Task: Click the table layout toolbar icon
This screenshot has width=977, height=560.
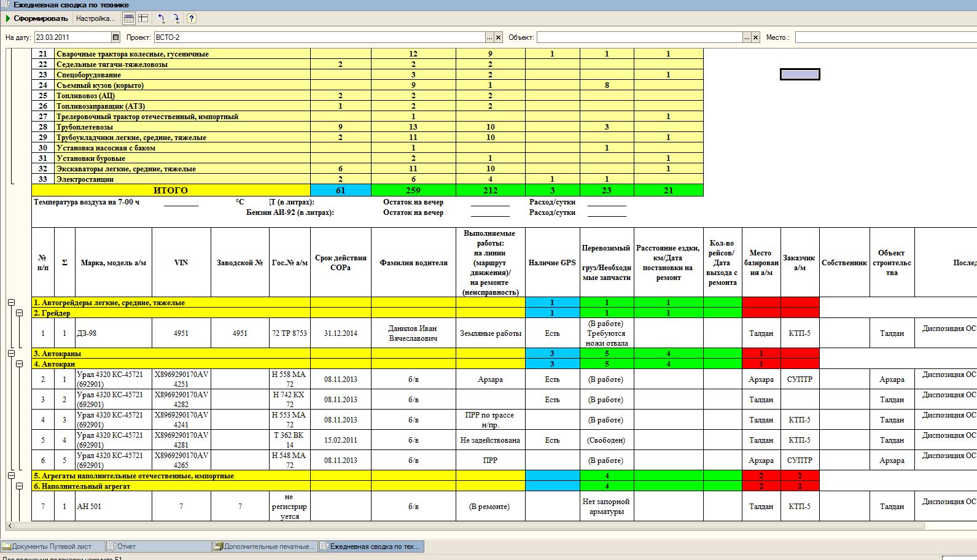Action: [143, 18]
